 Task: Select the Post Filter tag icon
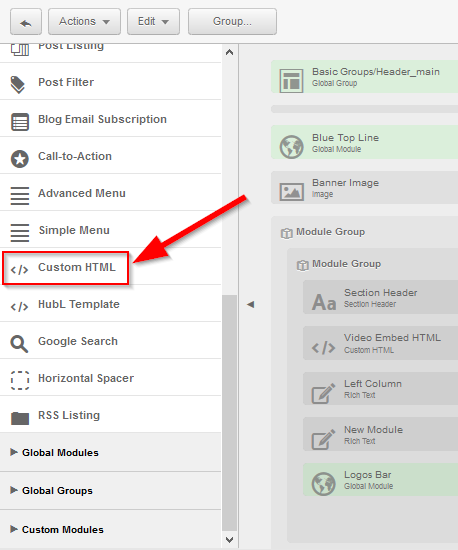click(18, 85)
